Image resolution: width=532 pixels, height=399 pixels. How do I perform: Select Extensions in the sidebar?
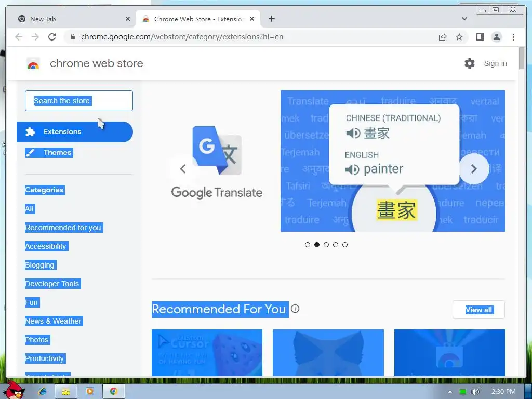coord(75,131)
